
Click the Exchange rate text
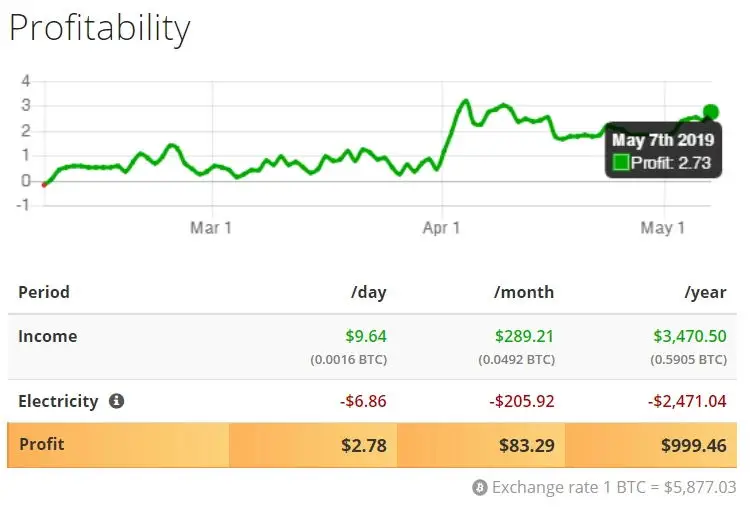pos(614,488)
